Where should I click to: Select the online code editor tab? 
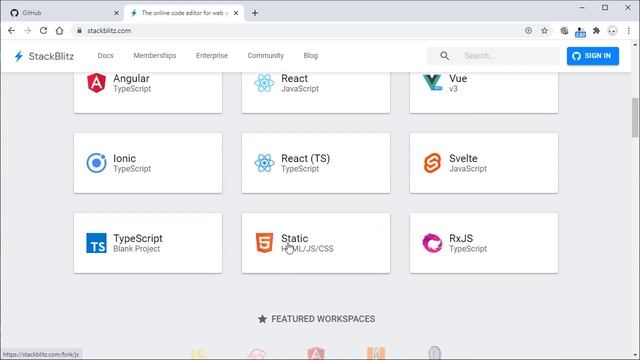184,13
